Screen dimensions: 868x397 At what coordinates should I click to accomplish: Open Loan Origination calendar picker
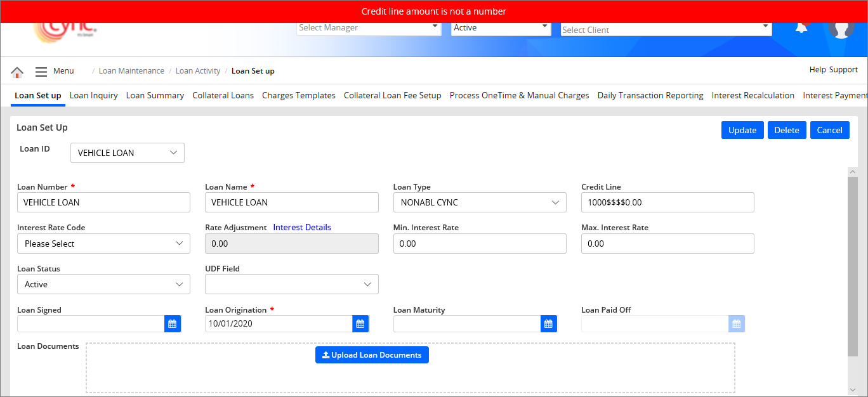[360, 324]
